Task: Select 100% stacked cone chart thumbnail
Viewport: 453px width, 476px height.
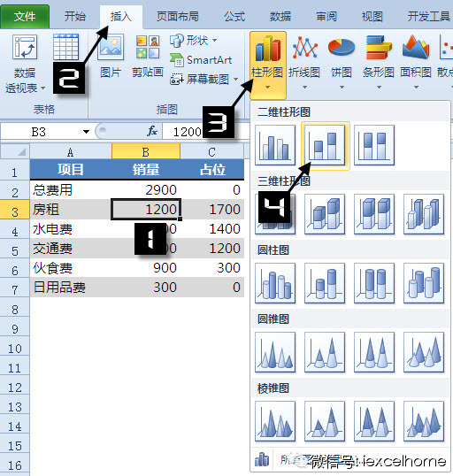Action: pos(374,352)
